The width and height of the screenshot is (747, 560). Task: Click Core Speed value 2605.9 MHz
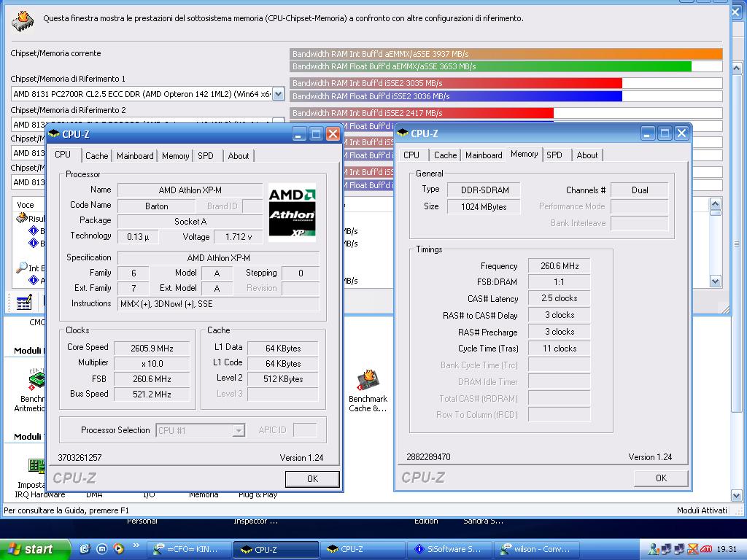click(152, 348)
